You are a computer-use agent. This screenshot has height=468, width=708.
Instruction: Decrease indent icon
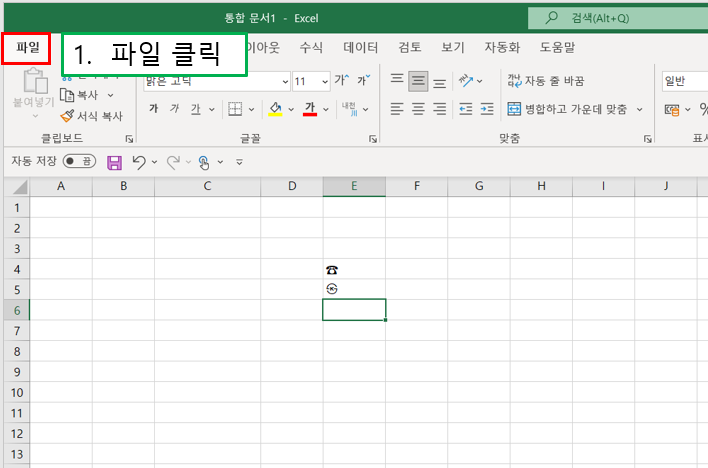click(x=466, y=109)
